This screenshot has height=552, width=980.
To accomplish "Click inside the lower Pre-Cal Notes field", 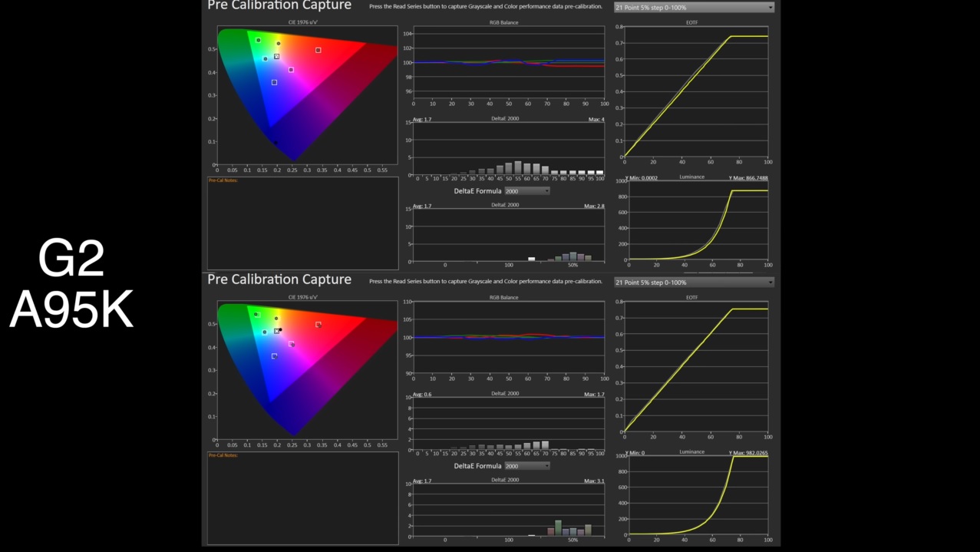I will click(x=303, y=498).
